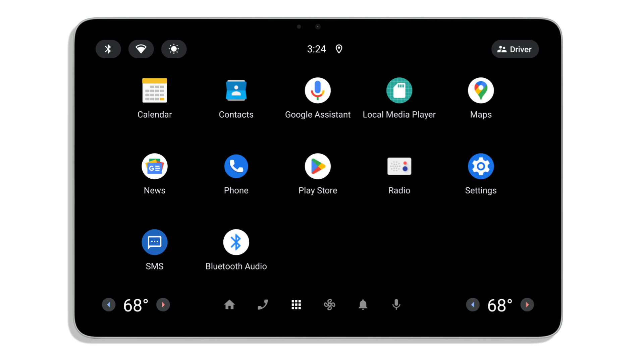The image size is (644, 362).
Task: Toggle WiFi on or off
Action: [141, 49]
